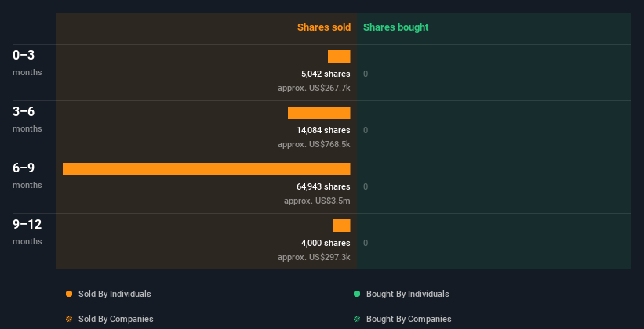This screenshot has width=644, height=329.
Task: Click the 9–12 months row label
Action: [x=27, y=232]
